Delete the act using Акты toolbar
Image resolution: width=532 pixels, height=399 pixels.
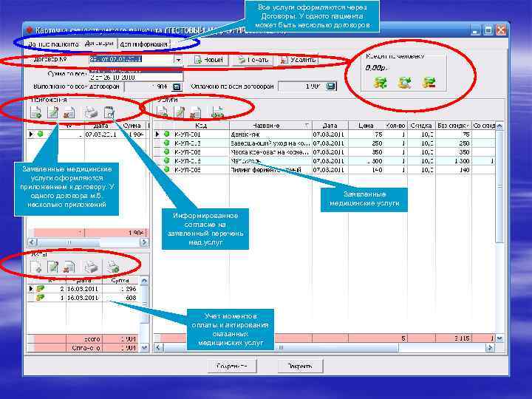click(x=69, y=267)
